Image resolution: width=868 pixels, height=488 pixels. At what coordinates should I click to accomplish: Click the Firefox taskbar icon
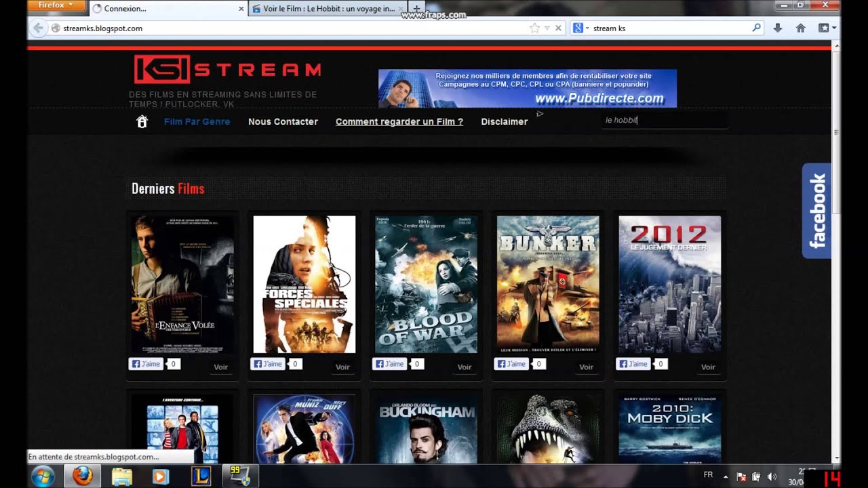coord(82,476)
